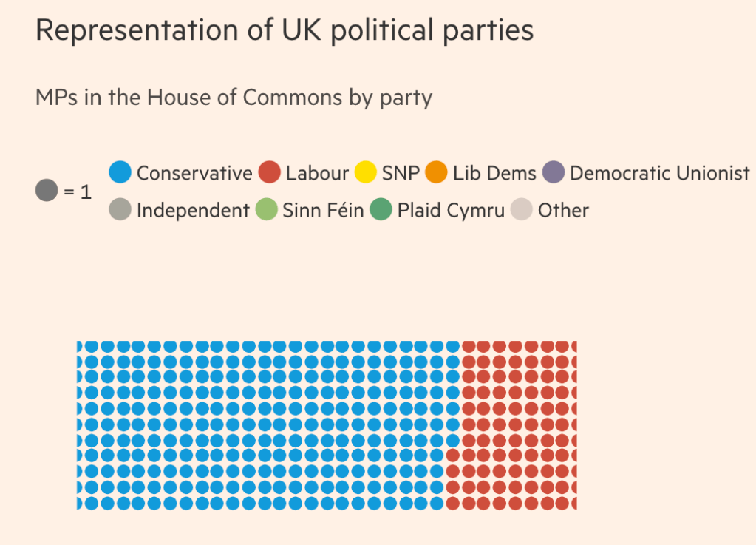Viewport: 756px width, 545px height.
Task: Click the top-right red Labour dot in chart
Action: pos(573,346)
